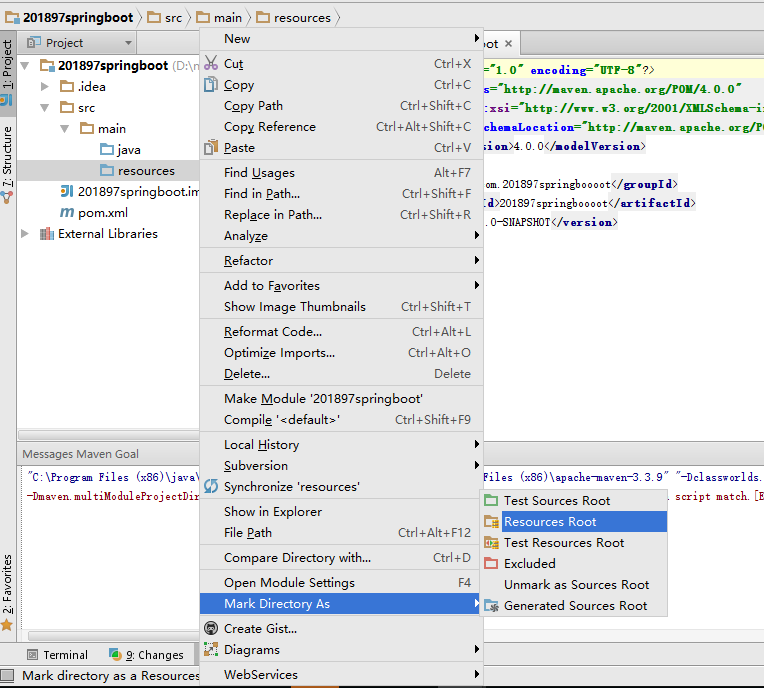Select Unmark as Sources Root

576,585
